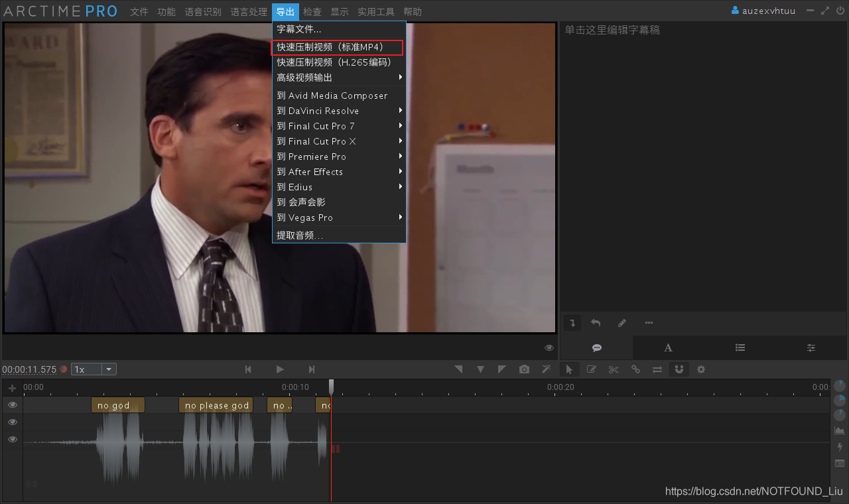The height and width of the screenshot is (504, 849).
Task: Select the subtitle edit (pencil-square) tool
Action: [592, 369]
